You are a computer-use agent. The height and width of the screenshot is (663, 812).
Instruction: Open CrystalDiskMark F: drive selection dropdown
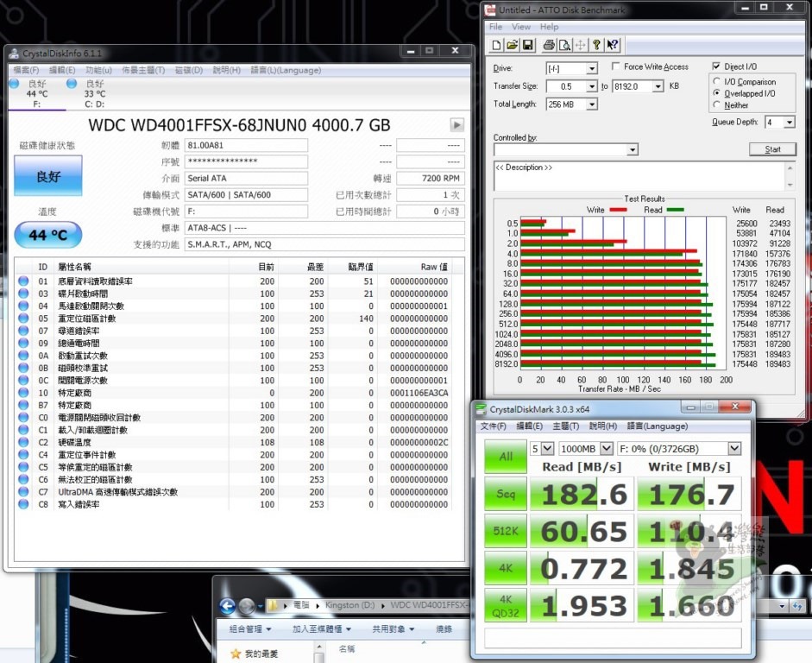(x=734, y=449)
